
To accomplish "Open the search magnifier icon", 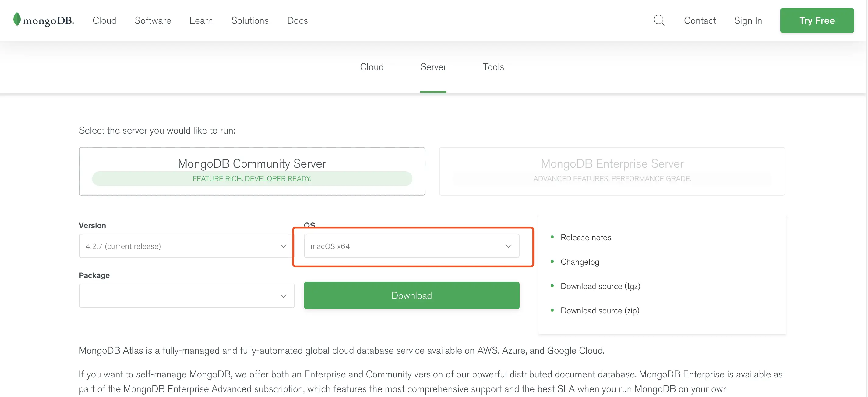I will 658,20.
